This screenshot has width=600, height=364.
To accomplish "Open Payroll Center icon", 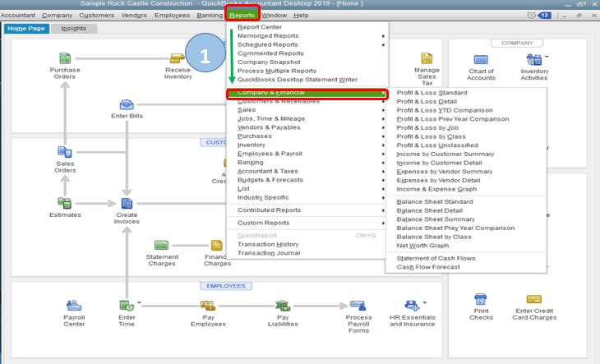I will point(74,306).
